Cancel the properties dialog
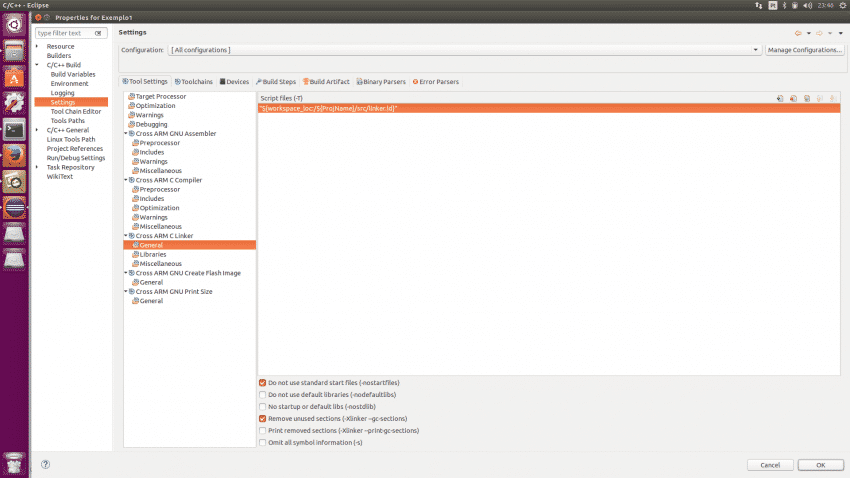The width and height of the screenshot is (850, 478). click(x=770, y=465)
